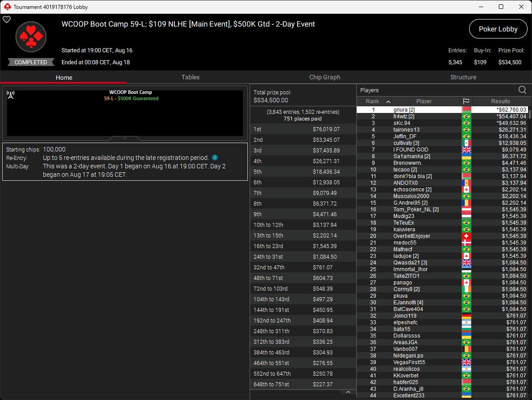532x400 pixels.
Task: Click the red card suits tournament logo
Action: pos(31,37)
